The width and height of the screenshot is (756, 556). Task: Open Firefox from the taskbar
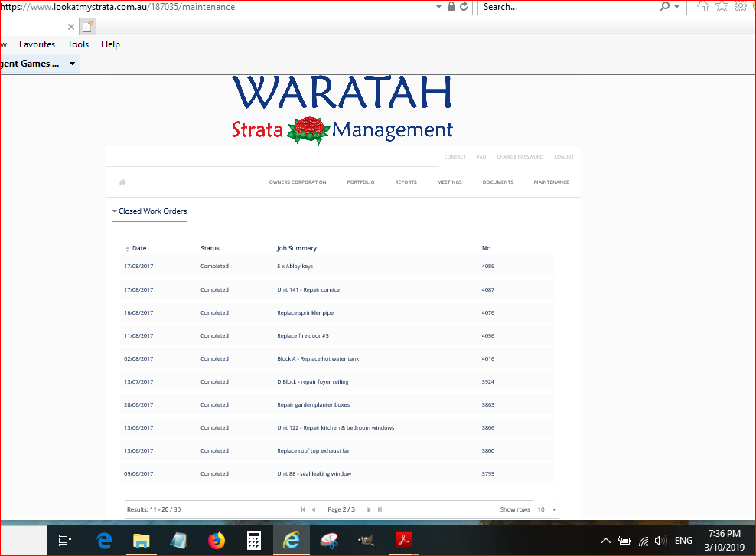tap(217, 541)
